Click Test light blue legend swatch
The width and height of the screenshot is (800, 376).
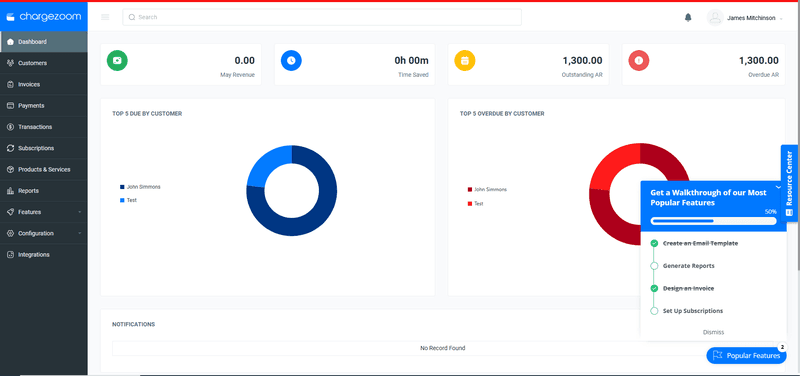[122, 200]
